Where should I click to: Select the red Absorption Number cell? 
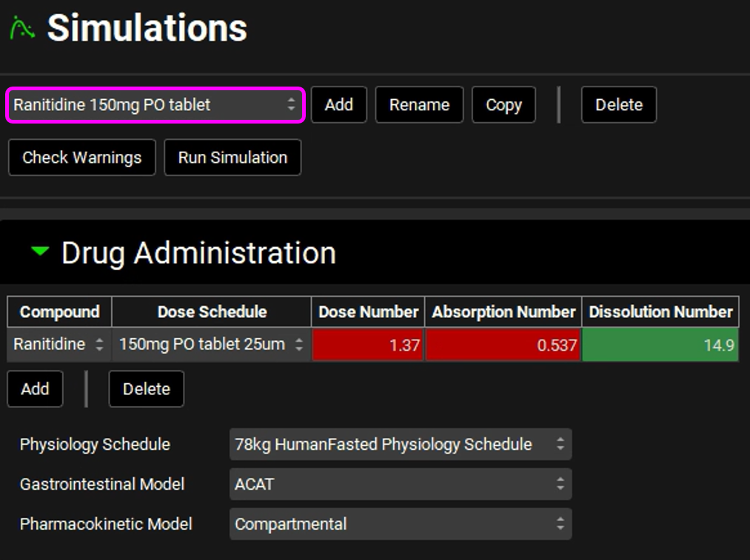pyautogui.click(x=503, y=345)
